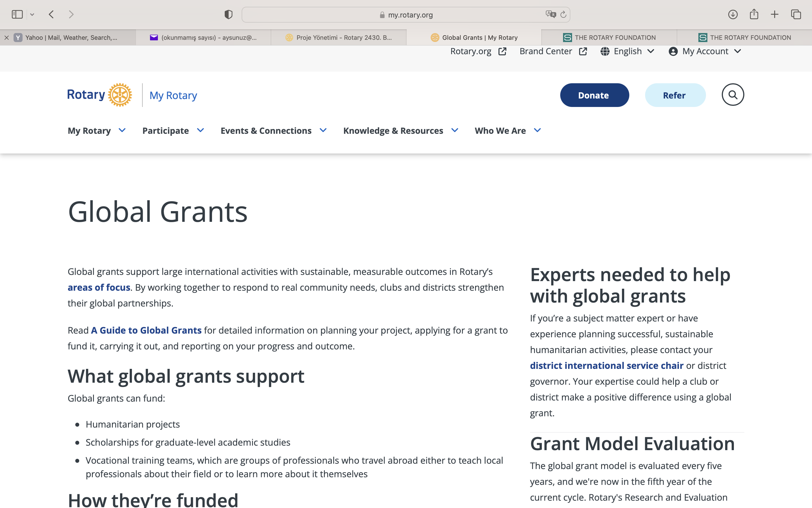812x508 pixels.
Task: Show the downloads list
Action: [733, 14]
